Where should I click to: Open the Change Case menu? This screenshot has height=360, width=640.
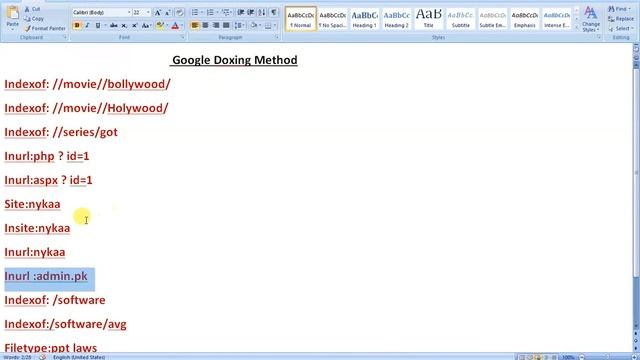(146, 25)
